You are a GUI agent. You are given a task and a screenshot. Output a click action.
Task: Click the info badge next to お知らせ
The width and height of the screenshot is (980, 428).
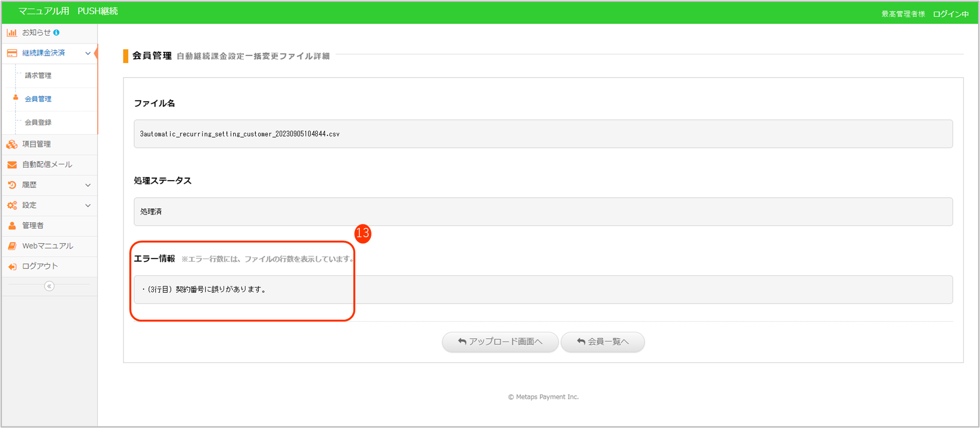(x=57, y=33)
